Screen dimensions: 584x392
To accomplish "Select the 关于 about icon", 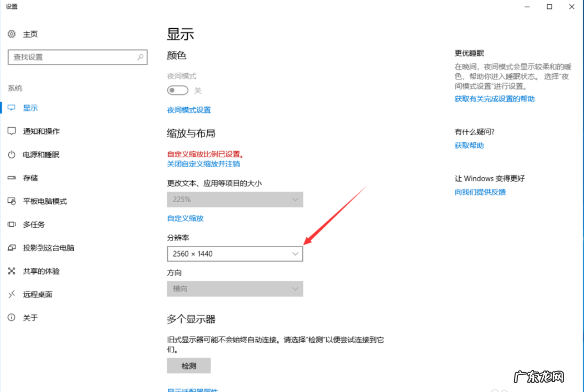I will click(12, 317).
